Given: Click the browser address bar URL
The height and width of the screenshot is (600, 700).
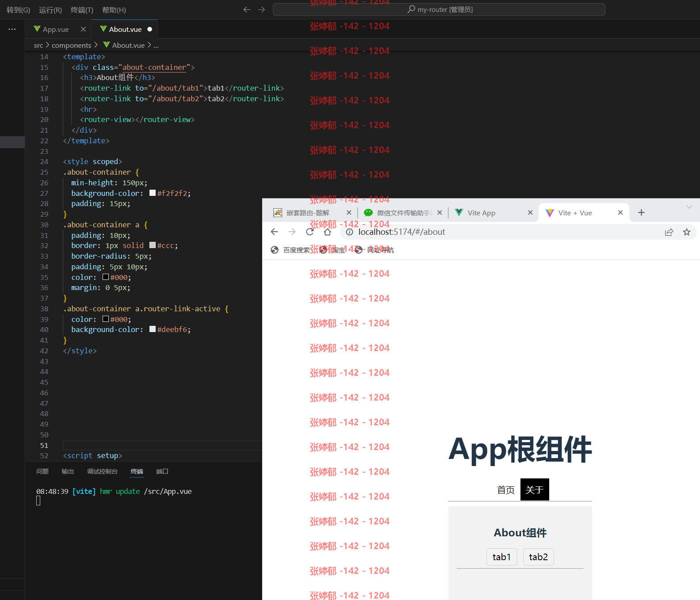Looking at the screenshot, I should click(402, 232).
